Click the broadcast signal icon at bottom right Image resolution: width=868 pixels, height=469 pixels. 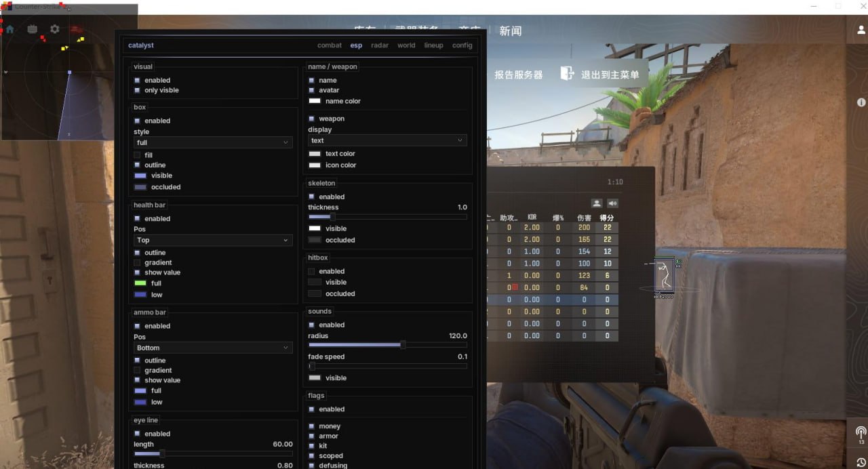coord(861,432)
